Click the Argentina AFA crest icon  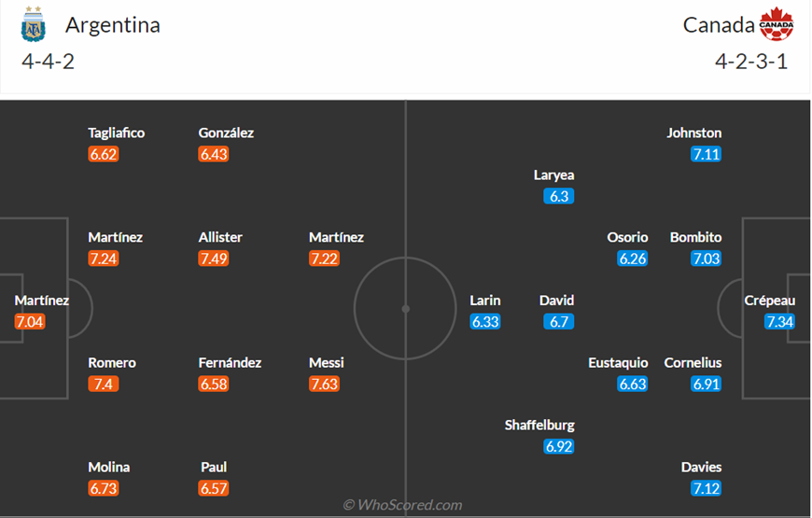(34, 24)
